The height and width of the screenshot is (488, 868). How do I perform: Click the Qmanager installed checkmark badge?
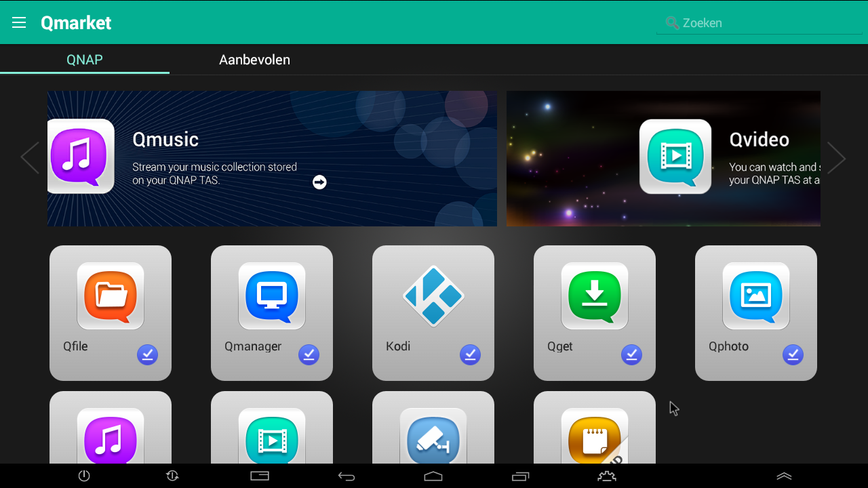tap(309, 354)
